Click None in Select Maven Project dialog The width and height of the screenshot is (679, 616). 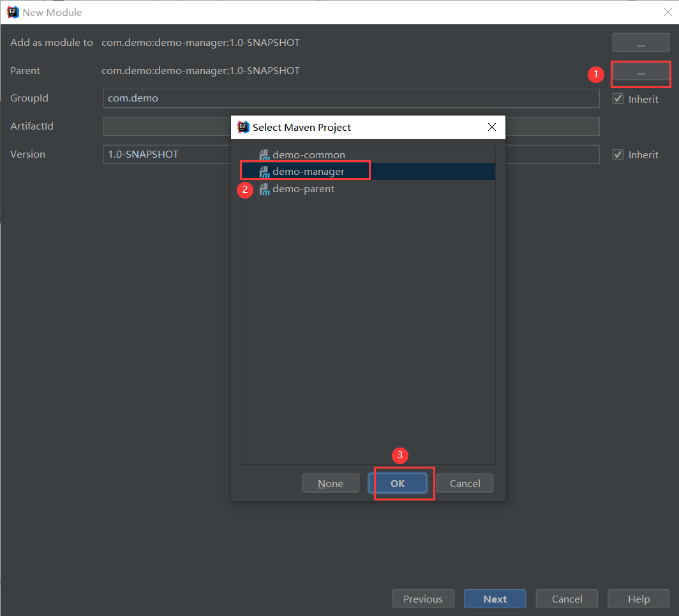[x=331, y=483]
